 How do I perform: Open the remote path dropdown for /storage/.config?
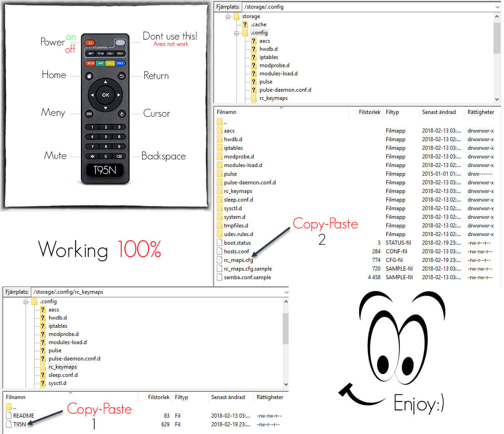496,7
